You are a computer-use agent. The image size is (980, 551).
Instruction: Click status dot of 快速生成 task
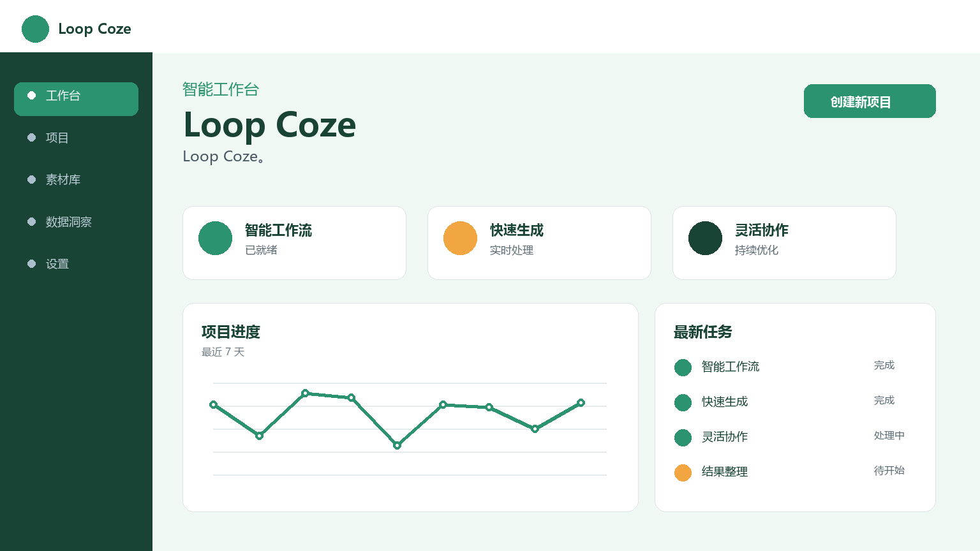[683, 402]
